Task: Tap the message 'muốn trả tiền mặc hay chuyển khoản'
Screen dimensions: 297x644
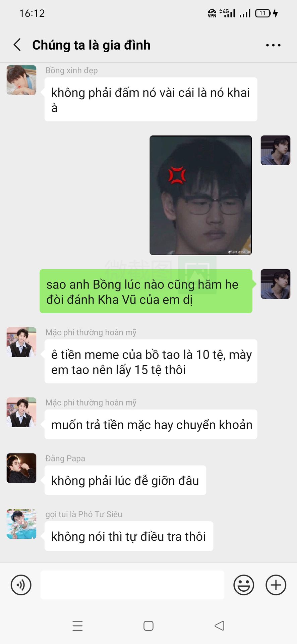Action: click(151, 424)
